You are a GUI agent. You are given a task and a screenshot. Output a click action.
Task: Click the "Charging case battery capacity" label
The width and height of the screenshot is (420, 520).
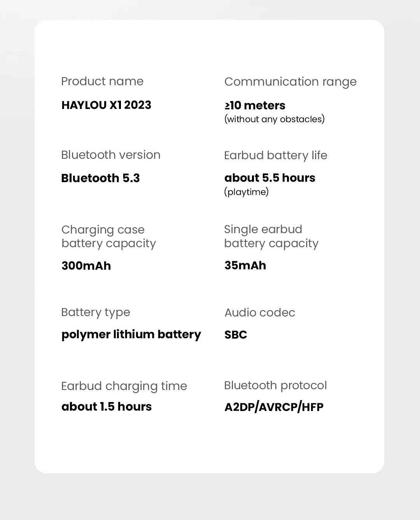[x=108, y=236]
